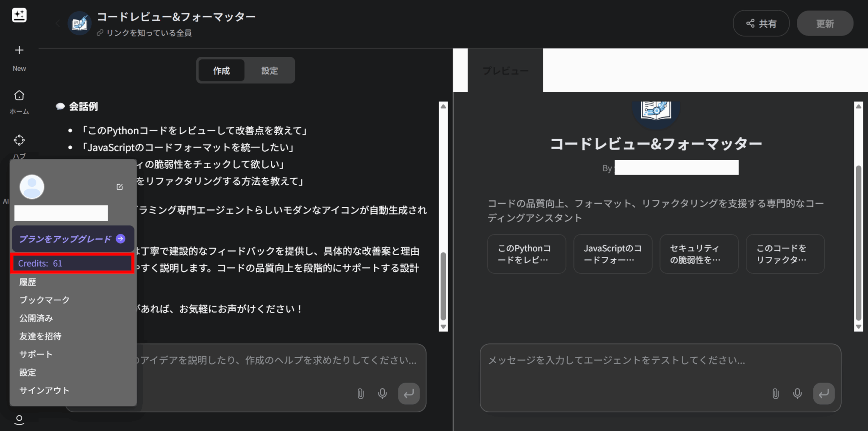
Task: Click the paperclip icon in creation chat
Action: point(360,394)
